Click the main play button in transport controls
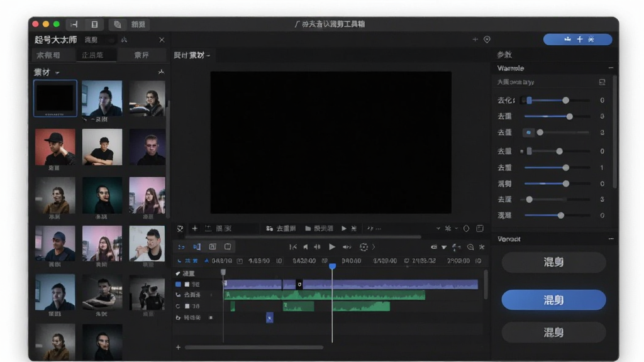 332,247
